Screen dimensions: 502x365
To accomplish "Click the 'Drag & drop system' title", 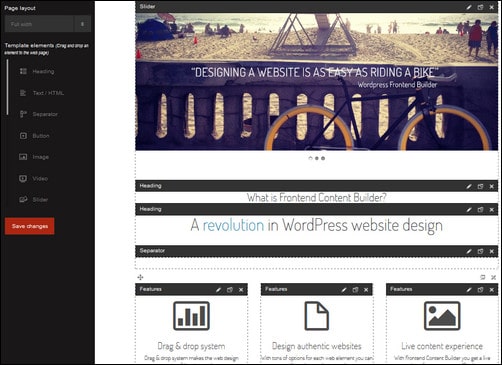I will tap(191, 346).
